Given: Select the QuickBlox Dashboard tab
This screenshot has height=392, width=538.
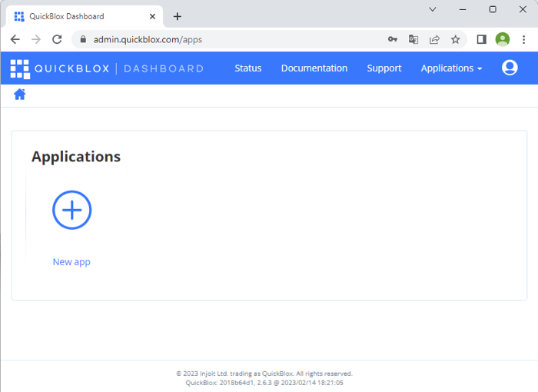Looking at the screenshot, I should 84,16.
